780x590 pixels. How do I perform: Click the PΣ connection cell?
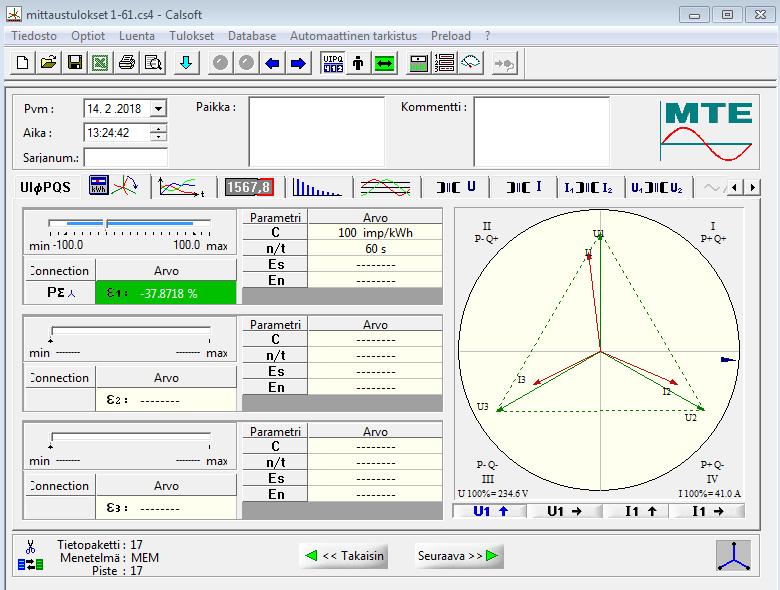[60, 293]
